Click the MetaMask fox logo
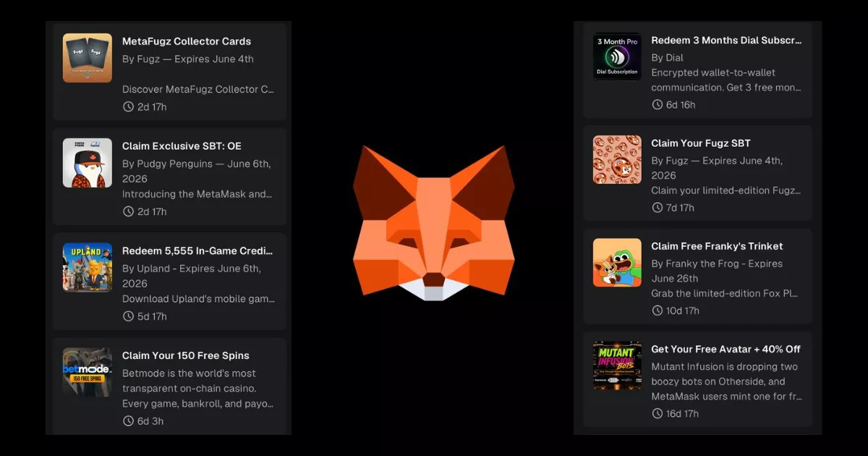868x456 pixels. pos(434,223)
